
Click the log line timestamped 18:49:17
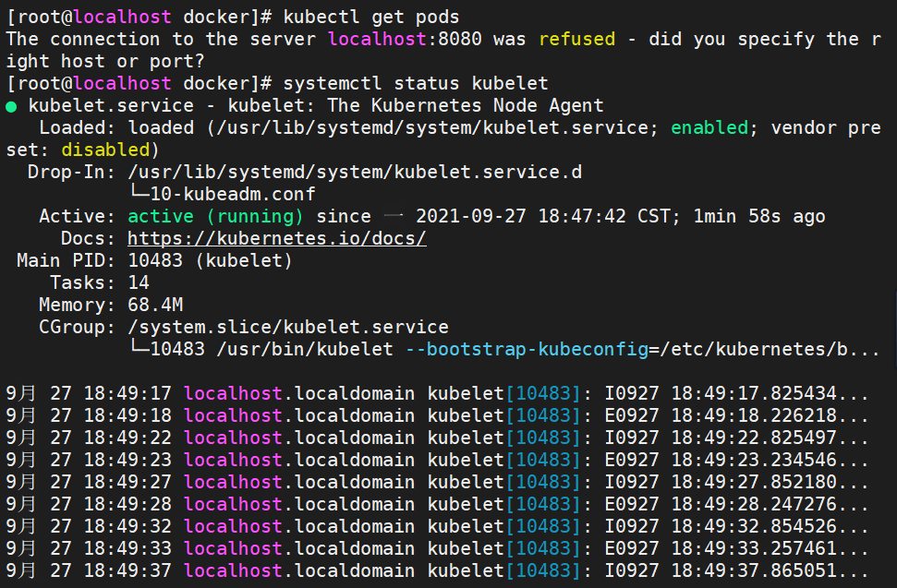tap(438, 393)
